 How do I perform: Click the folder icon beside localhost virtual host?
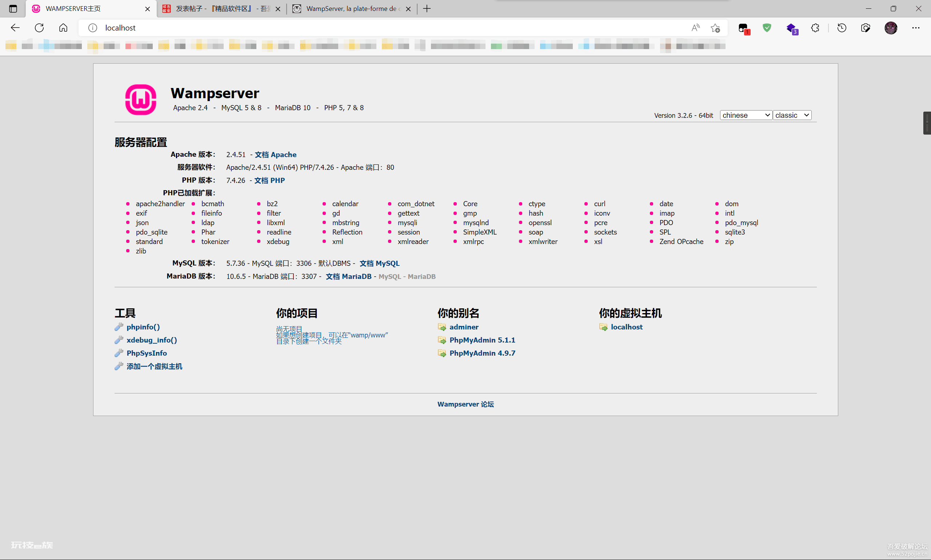pyautogui.click(x=603, y=327)
